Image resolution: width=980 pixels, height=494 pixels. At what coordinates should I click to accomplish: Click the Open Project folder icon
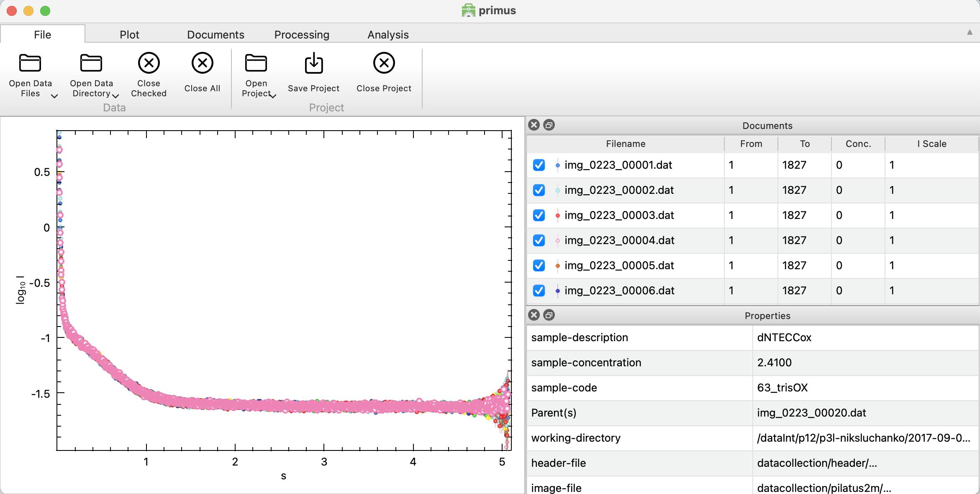coord(256,63)
